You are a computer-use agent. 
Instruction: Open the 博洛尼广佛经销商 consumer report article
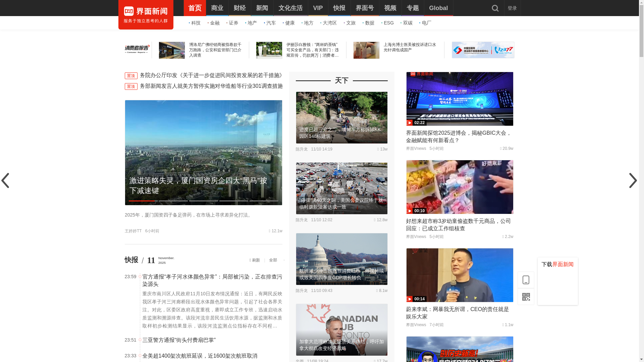pyautogui.click(x=215, y=50)
